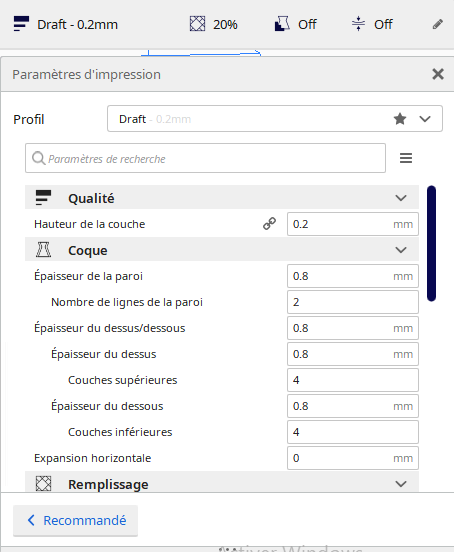The image size is (454, 552).
Task: Click the Paramètres de recherche search field
Action: point(205,158)
